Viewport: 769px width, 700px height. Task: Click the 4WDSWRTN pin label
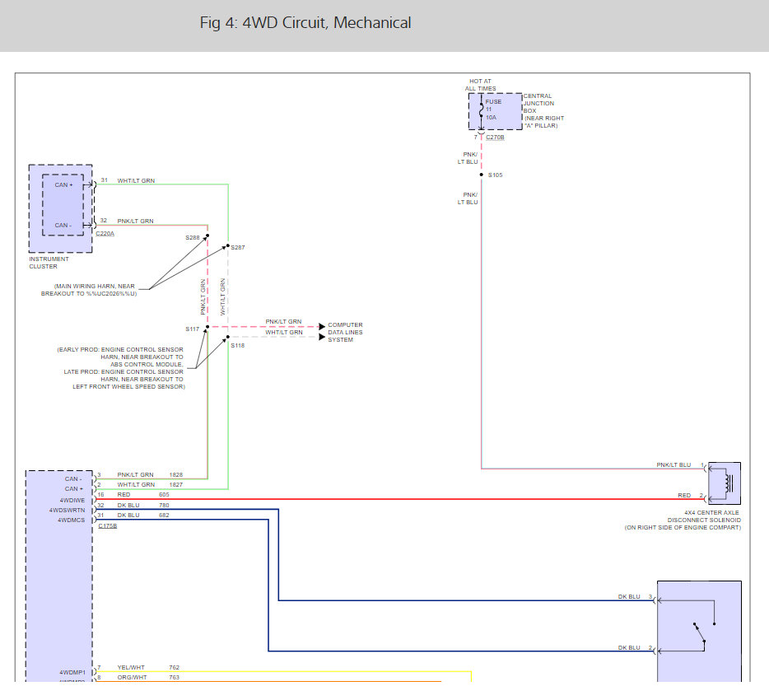[x=67, y=510]
